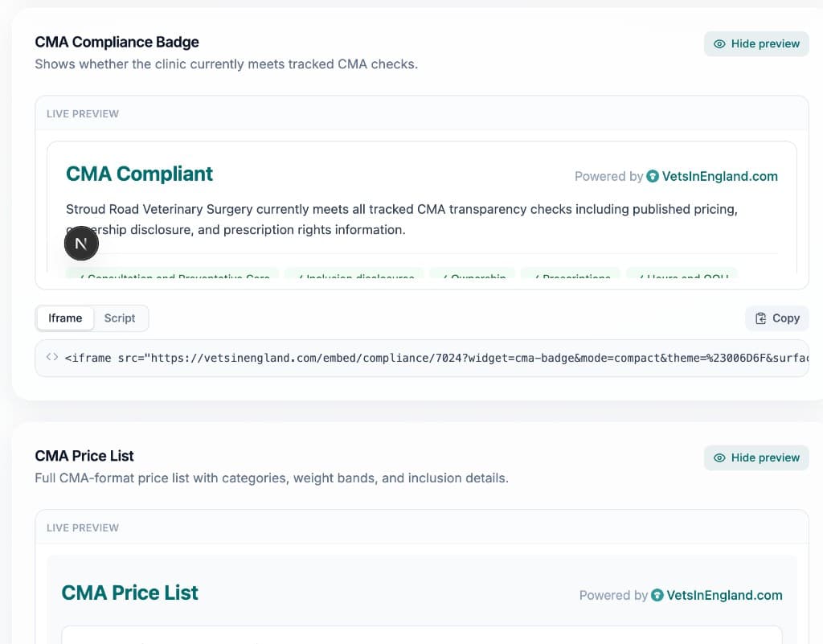Hide preview for the CMA Compliance Badge
The image size is (823, 644).
click(x=755, y=44)
